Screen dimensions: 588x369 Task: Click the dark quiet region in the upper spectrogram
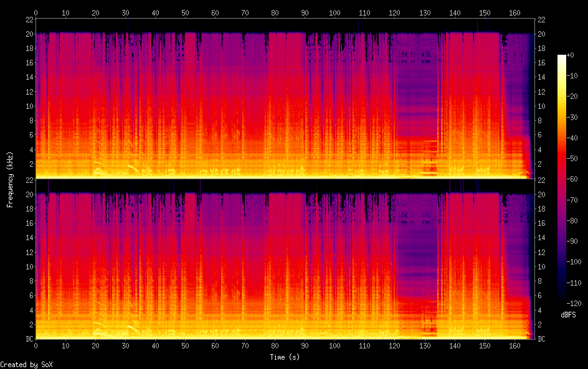(416, 93)
